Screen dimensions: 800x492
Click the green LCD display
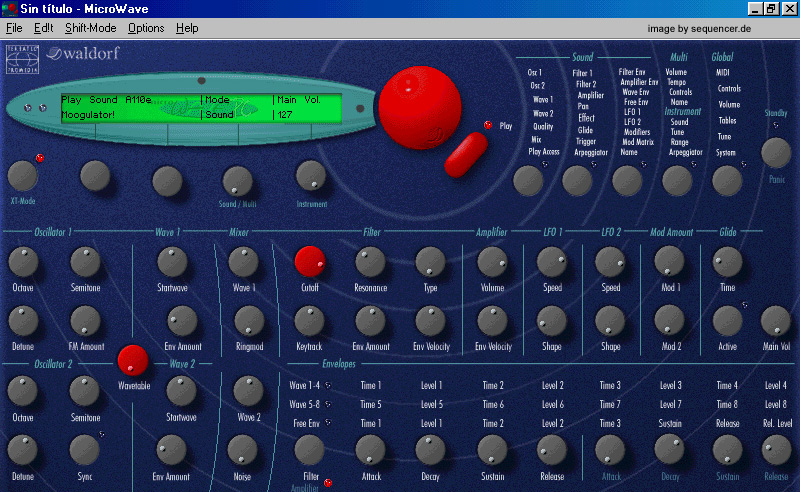click(x=201, y=108)
